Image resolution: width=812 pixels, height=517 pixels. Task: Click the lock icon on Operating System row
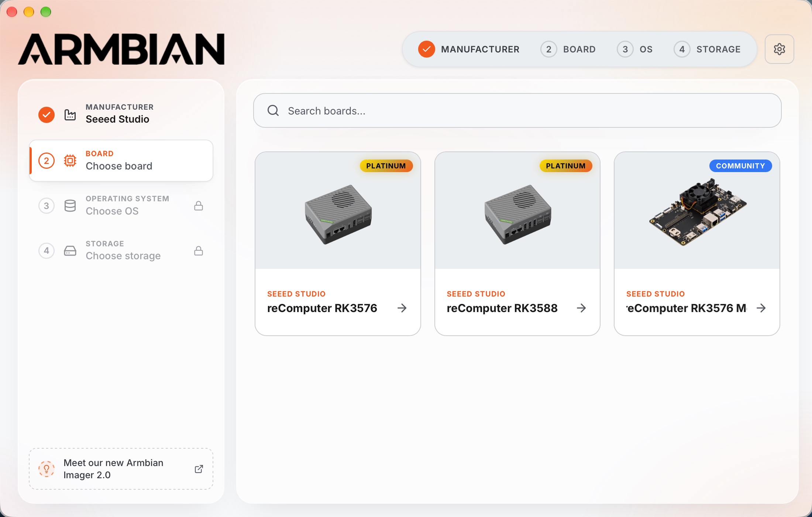click(x=199, y=206)
